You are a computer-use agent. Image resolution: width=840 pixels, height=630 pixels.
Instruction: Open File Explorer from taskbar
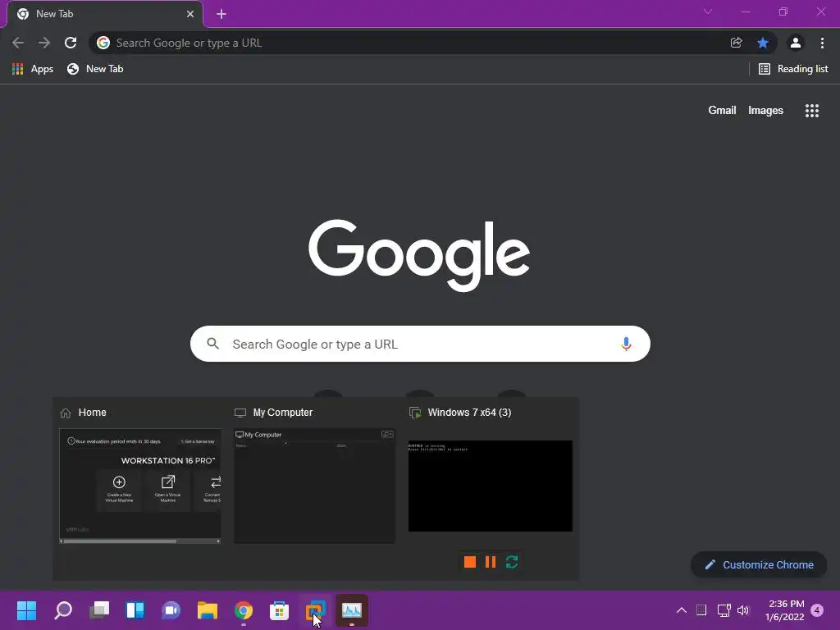pyautogui.click(x=208, y=610)
